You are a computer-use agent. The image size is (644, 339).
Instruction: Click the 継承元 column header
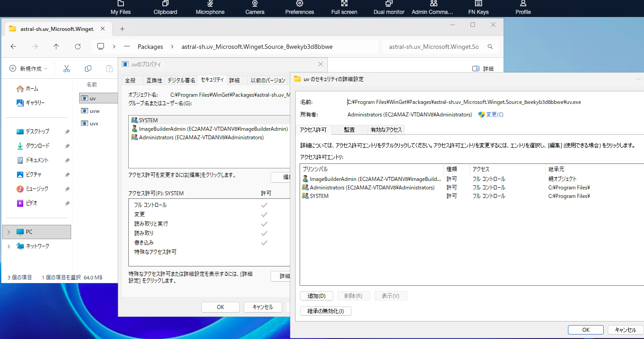[595, 169]
